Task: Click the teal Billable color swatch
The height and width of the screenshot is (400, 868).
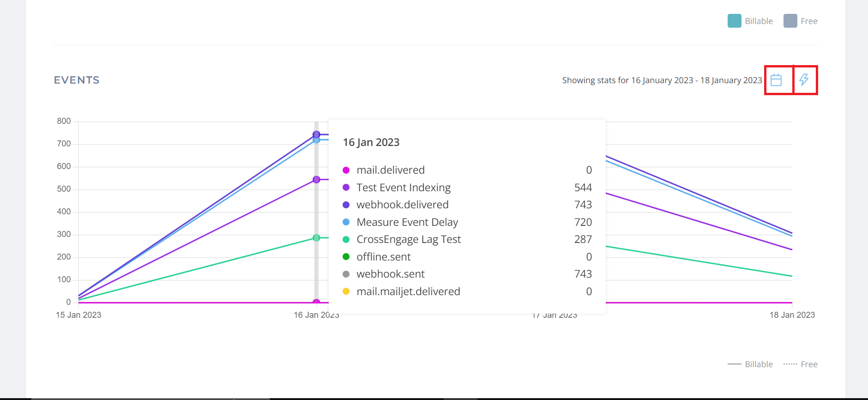Action: [x=734, y=21]
